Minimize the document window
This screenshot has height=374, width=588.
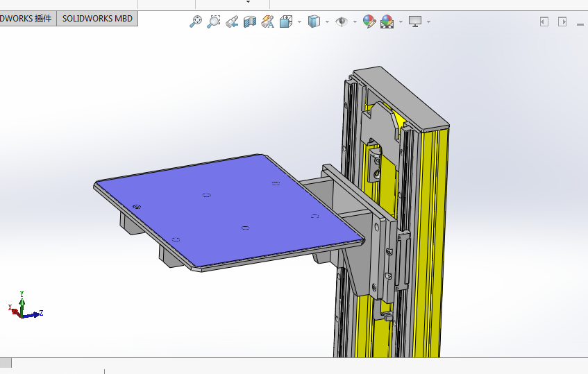[580, 24]
